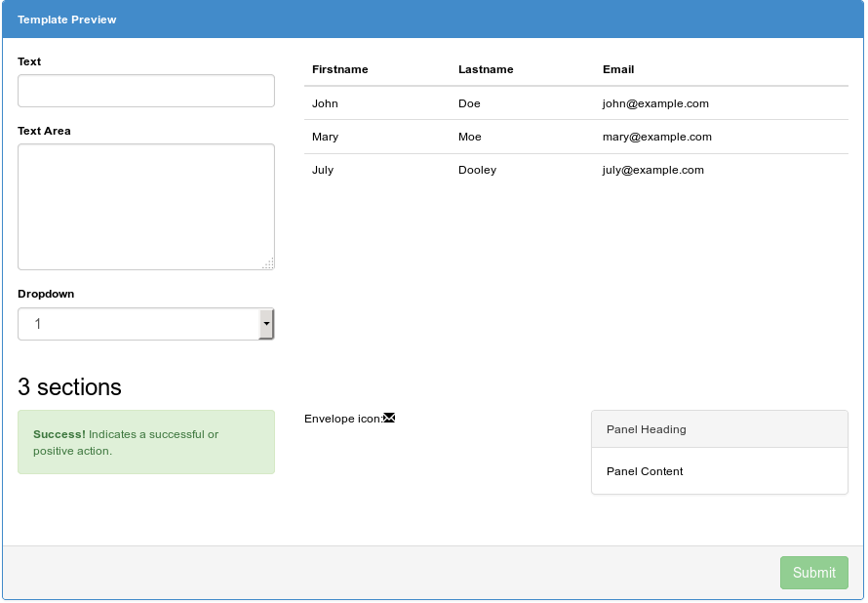Click the Email column header
Screen dimensions: 868x603
point(617,69)
